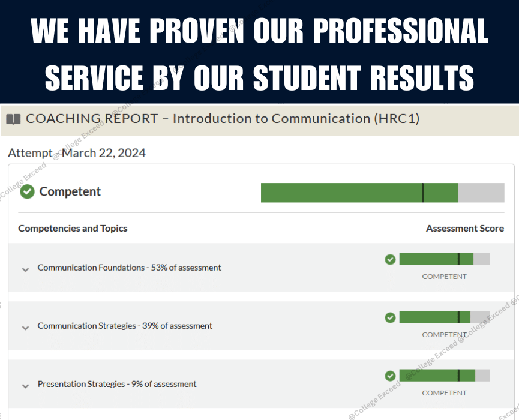
Task: Expand the Communication Strategies chevron
Action: 25,328
